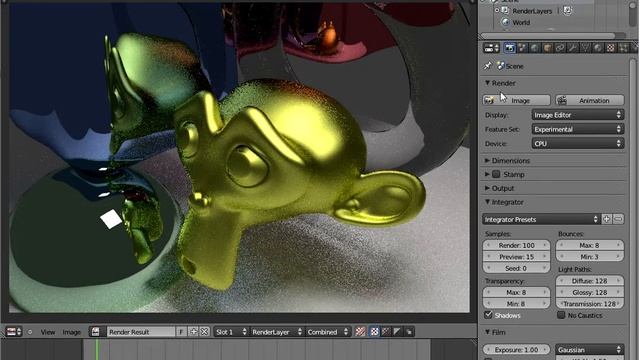
Task: Click the Render: 100 samples field
Action: point(516,245)
